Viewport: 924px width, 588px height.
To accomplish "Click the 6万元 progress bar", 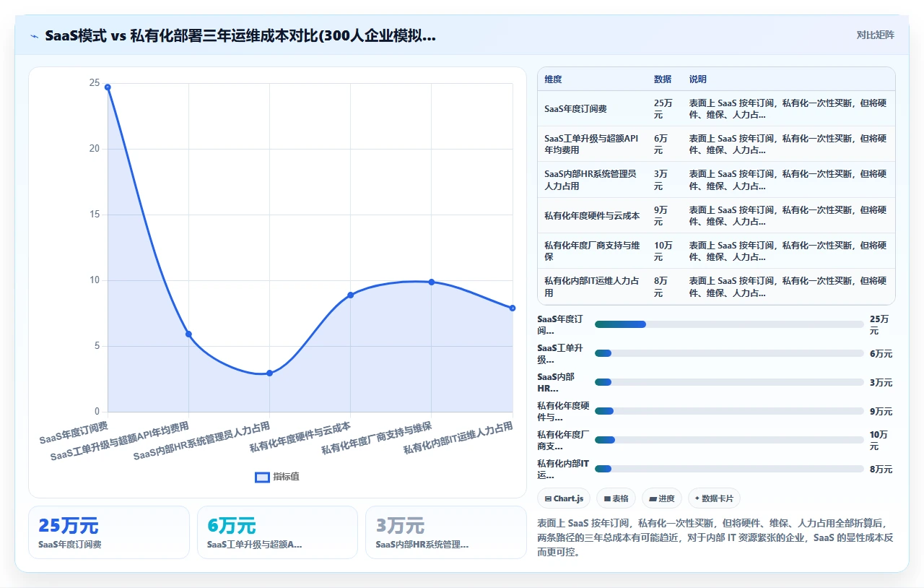I will click(x=729, y=353).
